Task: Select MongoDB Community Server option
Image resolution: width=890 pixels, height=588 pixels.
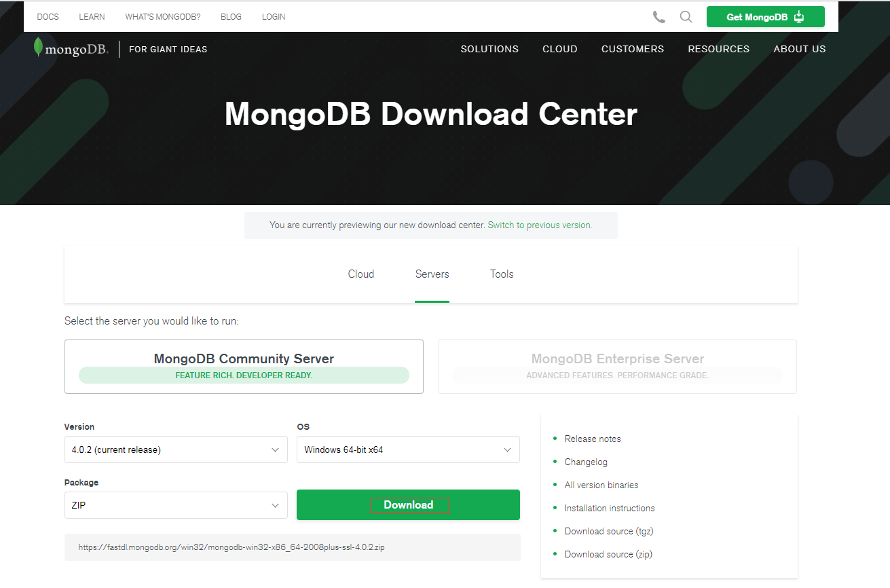Action: [244, 367]
